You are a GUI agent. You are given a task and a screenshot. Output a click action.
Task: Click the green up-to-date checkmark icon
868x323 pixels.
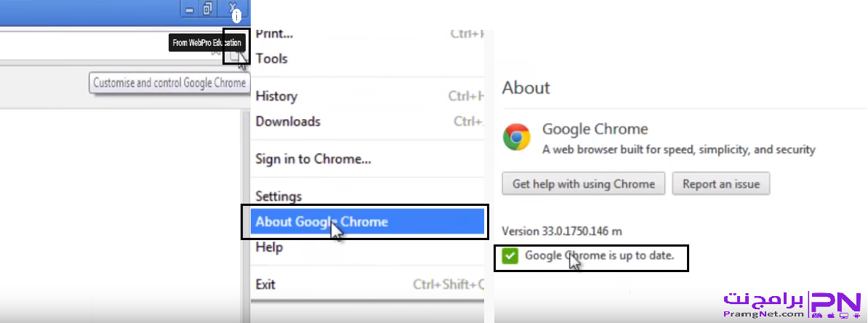point(510,256)
